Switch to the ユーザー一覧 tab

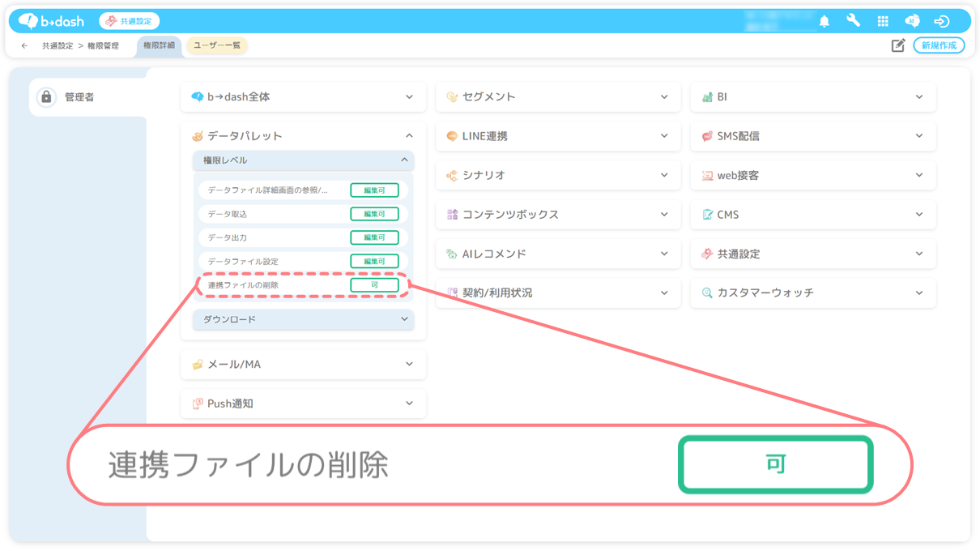(216, 45)
